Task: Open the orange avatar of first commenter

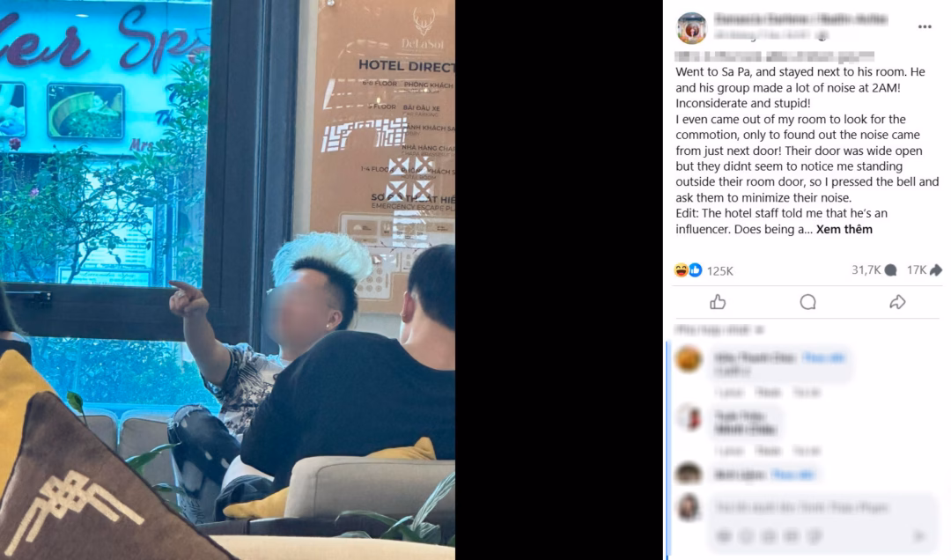Action: pos(689,360)
